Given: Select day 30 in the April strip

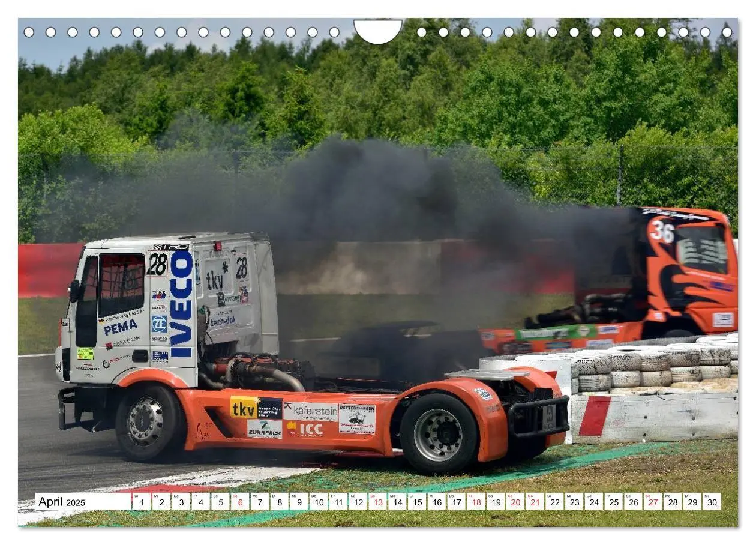Looking at the screenshot, I should (x=712, y=502).
